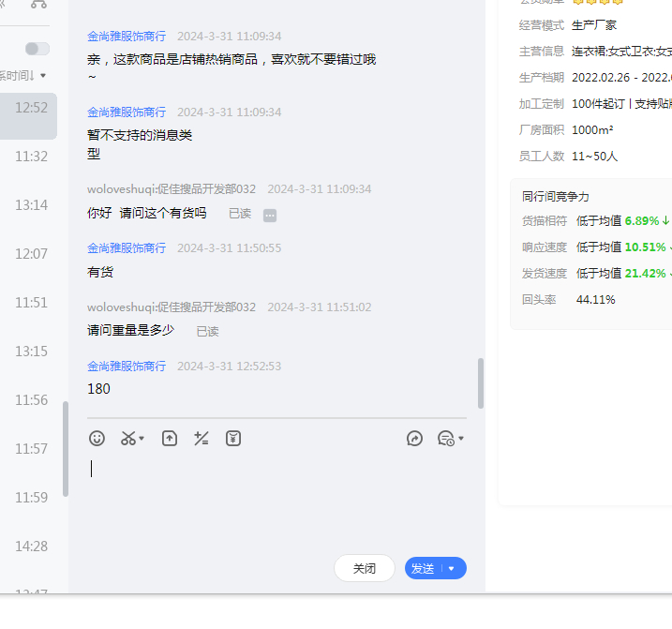Viewport: 672px width, 629px height.
Task: Click the 金尚雅服饰商行 sender name above 有货
Action: tap(127, 248)
